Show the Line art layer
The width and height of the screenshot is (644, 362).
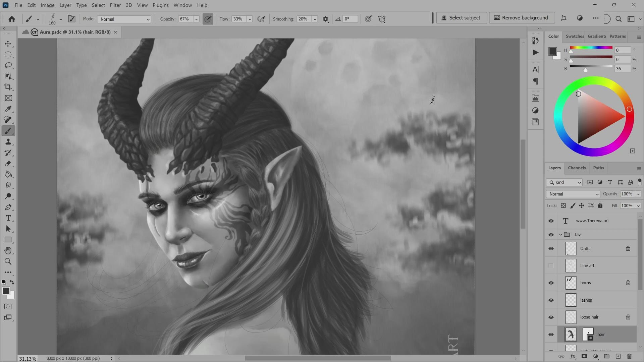[551, 266]
